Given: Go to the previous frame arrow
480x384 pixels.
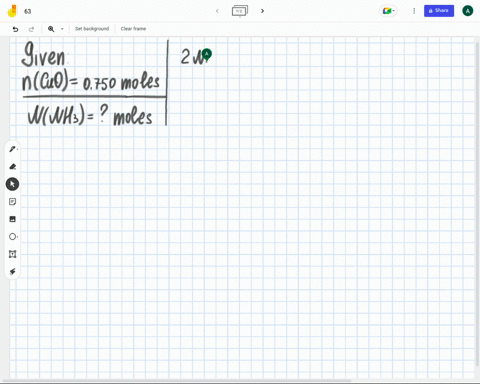Looking at the screenshot, I should (217, 11).
